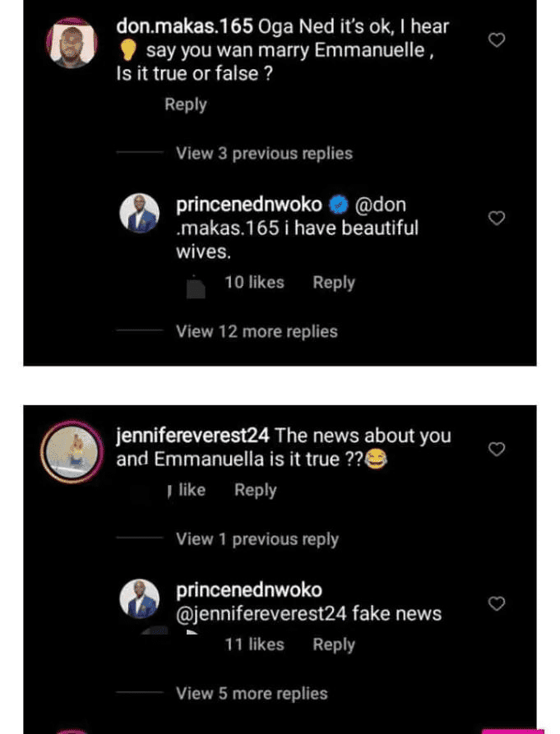
Task: Reply to don.makas.165's comment
Action: tap(186, 104)
